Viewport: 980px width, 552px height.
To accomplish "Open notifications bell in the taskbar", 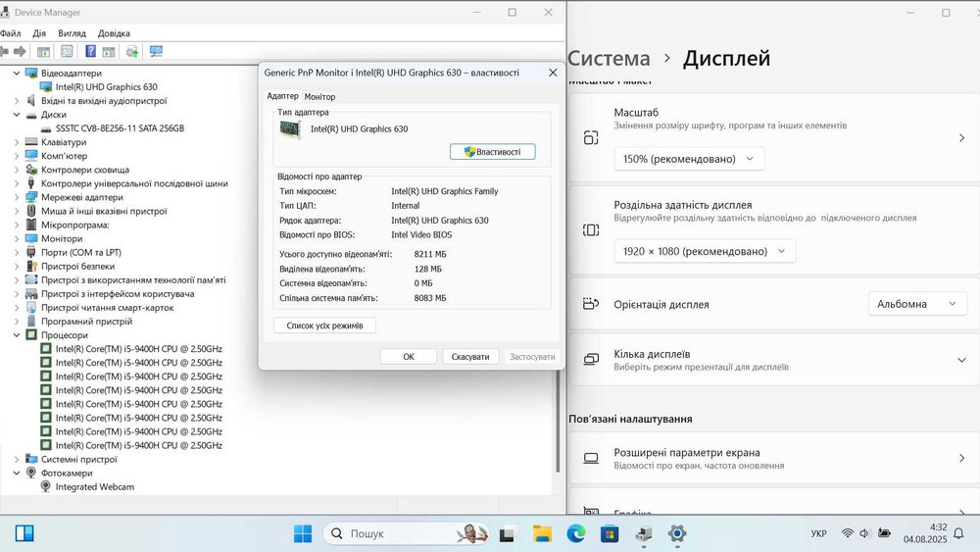I will 958,533.
